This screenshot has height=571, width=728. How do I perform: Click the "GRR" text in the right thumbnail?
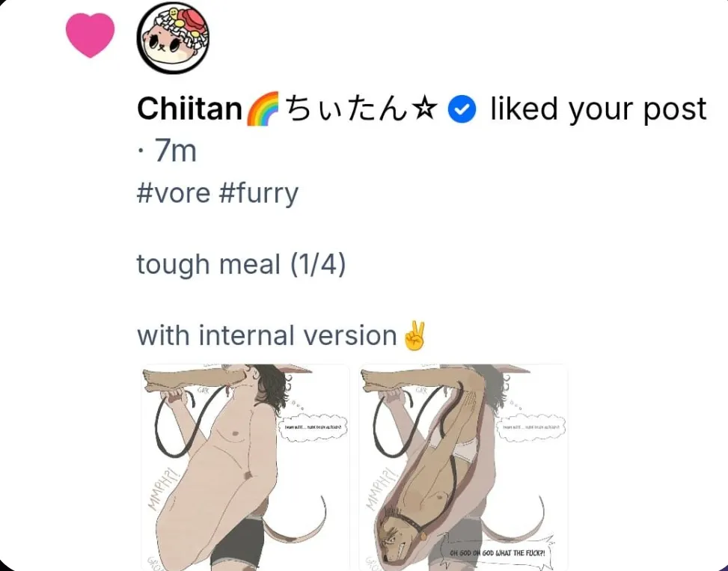pyautogui.click(x=420, y=390)
